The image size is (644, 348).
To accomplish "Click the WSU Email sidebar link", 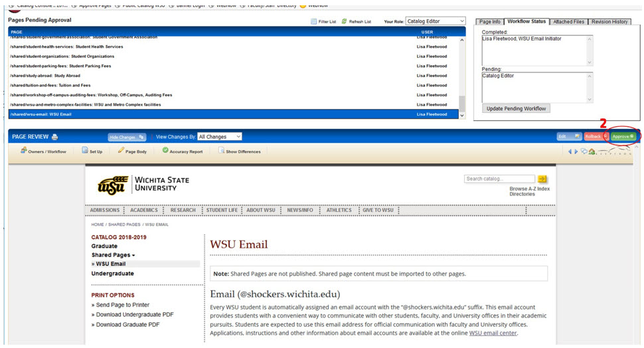I will (110, 264).
